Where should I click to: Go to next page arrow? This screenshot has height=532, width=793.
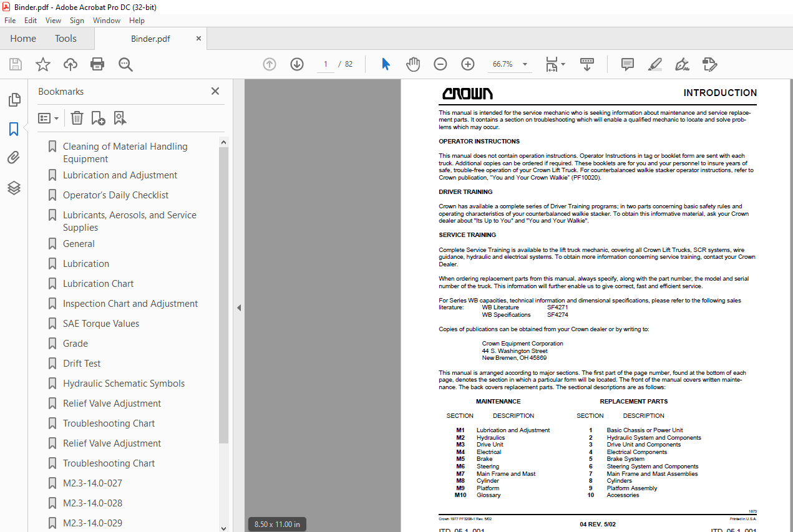(x=297, y=64)
